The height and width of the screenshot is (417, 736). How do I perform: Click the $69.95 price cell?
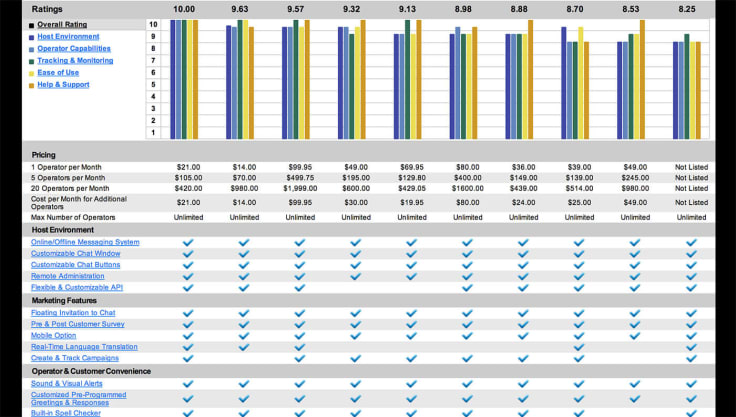click(x=412, y=167)
